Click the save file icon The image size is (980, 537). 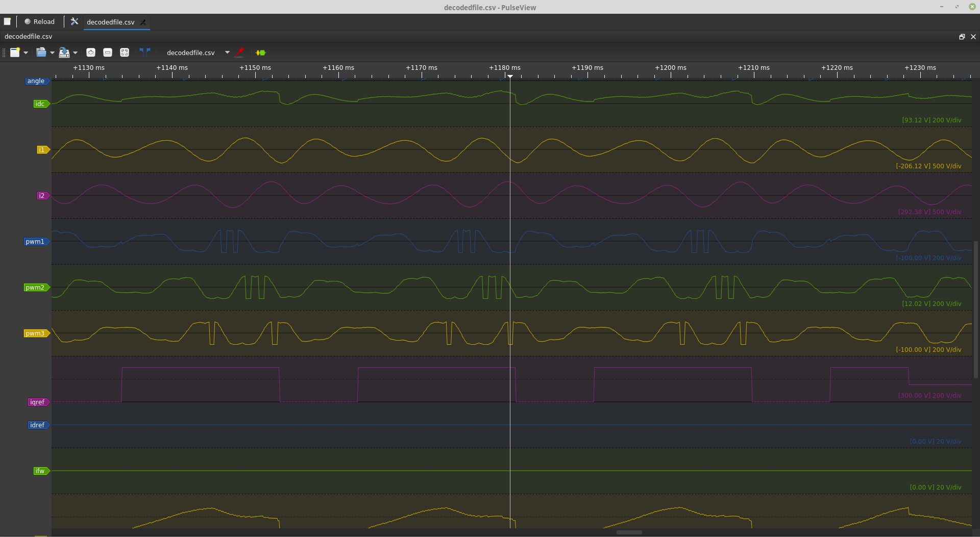[x=64, y=53]
